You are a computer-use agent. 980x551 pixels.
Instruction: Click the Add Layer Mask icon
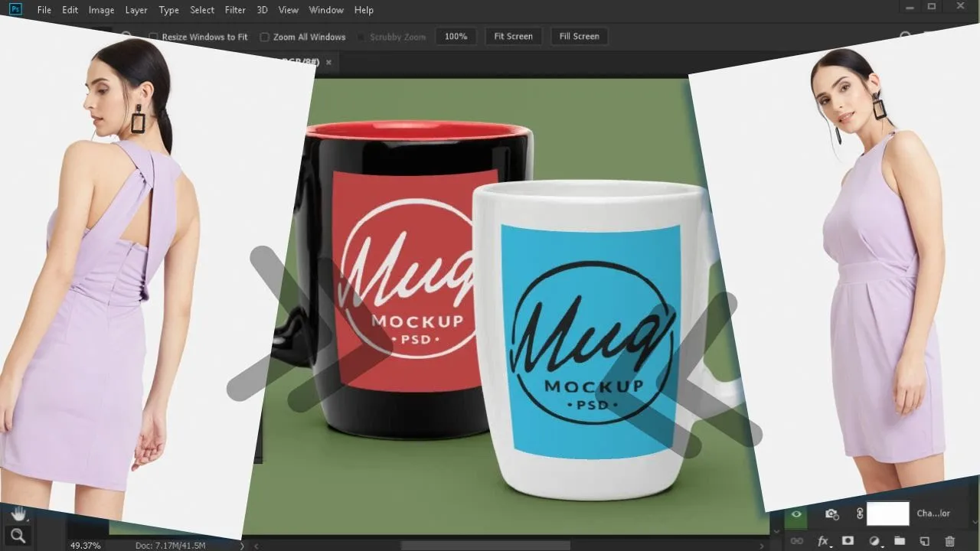pos(848,541)
